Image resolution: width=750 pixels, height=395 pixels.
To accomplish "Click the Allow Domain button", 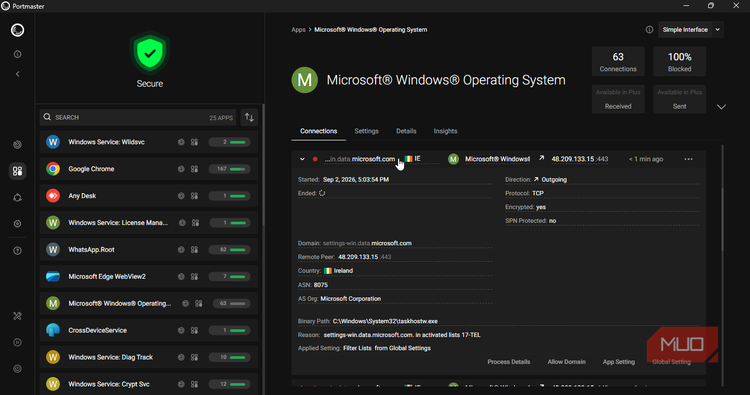I will (566, 362).
